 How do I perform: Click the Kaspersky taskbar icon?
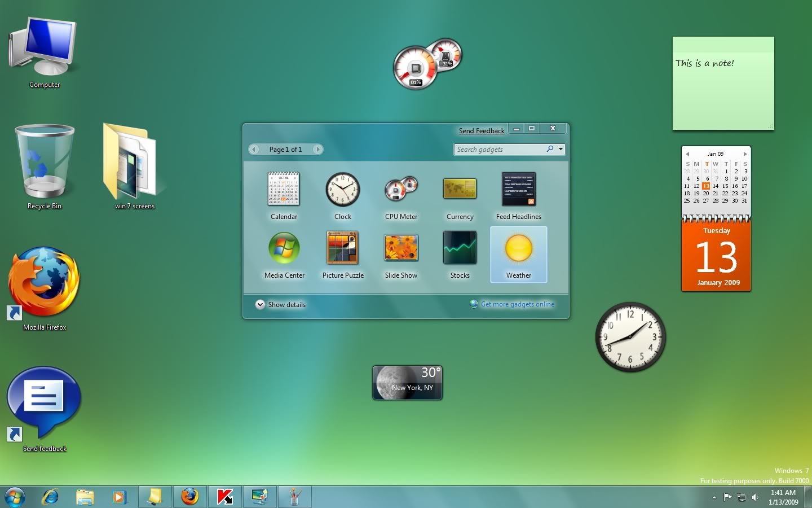coord(225,497)
